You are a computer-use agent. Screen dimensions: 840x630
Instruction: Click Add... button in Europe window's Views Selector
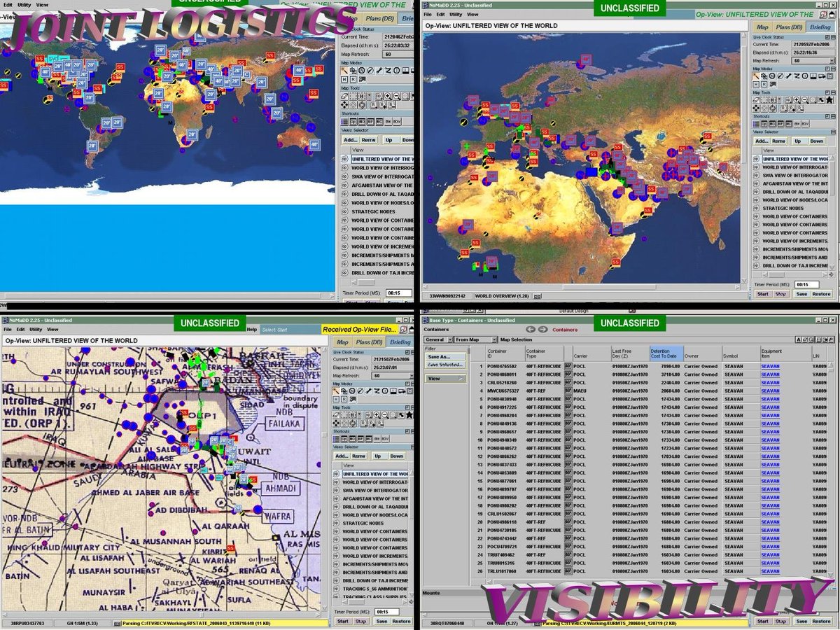tap(762, 141)
